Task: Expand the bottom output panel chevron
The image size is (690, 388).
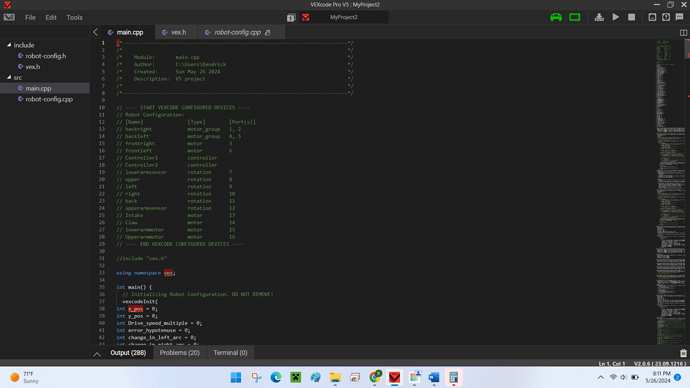Action: pos(97,353)
